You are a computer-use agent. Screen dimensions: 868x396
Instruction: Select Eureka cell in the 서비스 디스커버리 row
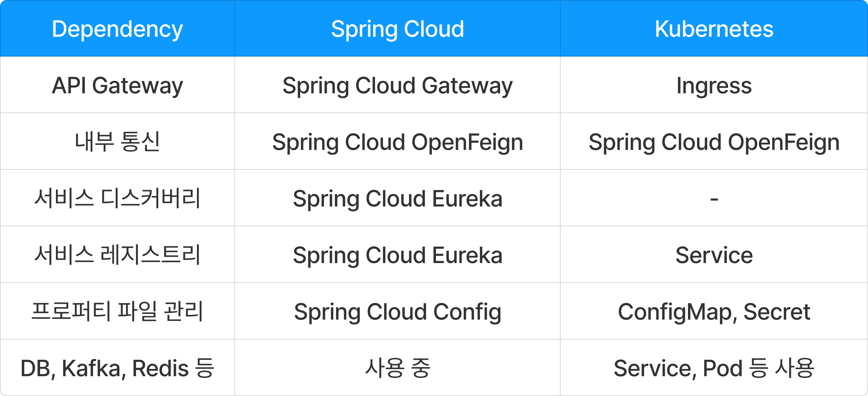click(x=397, y=198)
